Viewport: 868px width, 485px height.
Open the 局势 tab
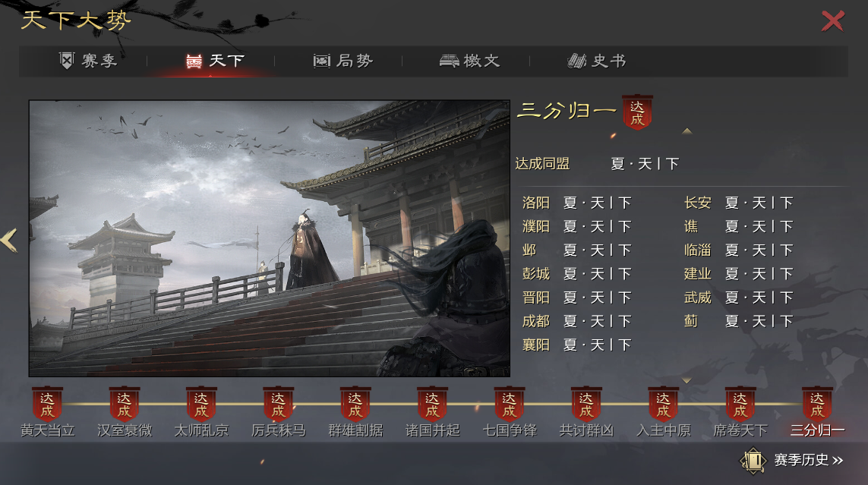pyautogui.click(x=342, y=60)
